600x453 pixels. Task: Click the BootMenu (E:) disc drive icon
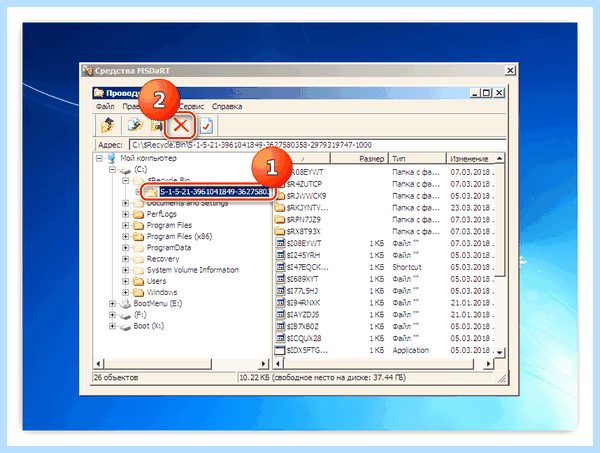pyautogui.click(x=125, y=304)
